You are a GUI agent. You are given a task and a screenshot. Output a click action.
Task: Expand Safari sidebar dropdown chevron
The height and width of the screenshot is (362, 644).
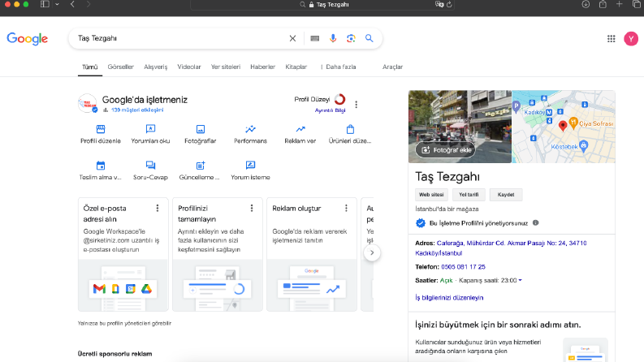click(57, 4)
